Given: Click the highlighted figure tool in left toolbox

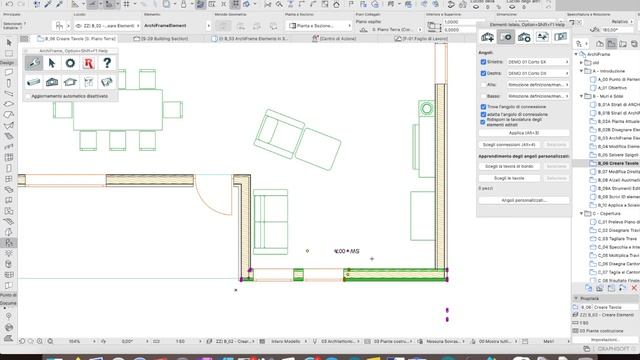Looking at the screenshot, I should pyautogui.click(x=9, y=243).
